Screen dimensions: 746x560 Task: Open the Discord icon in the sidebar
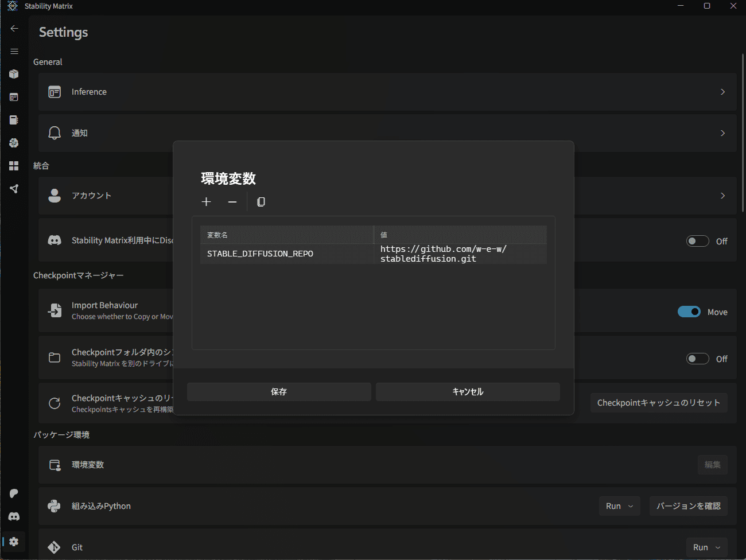(x=14, y=516)
